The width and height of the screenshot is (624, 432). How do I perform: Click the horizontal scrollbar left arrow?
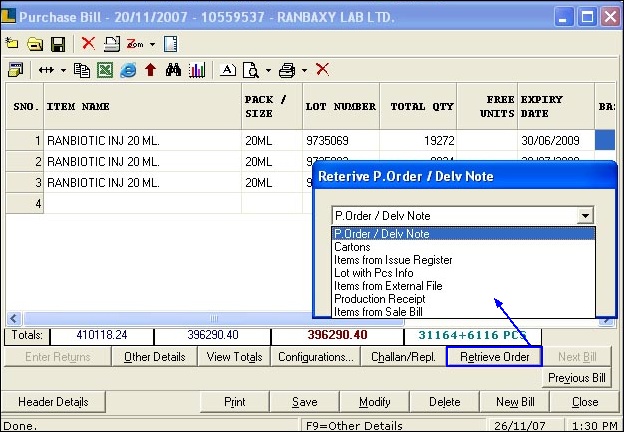pos(14,318)
